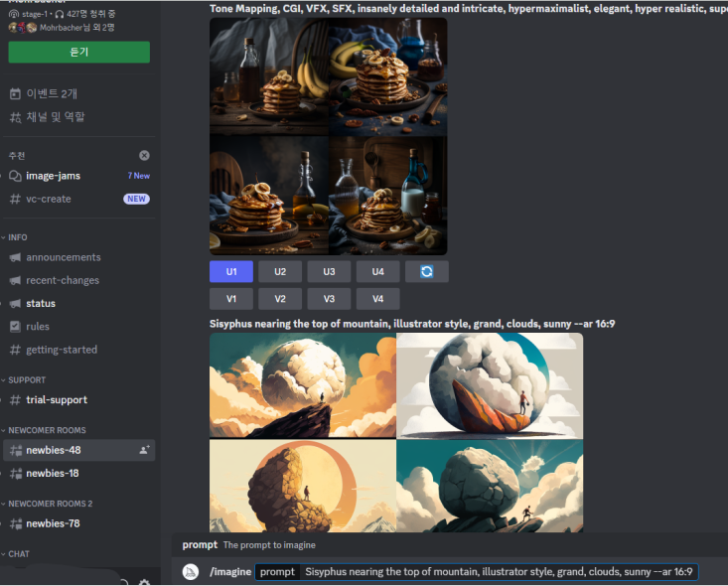Click the /imagine command label
728x586 pixels.
pos(230,572)
